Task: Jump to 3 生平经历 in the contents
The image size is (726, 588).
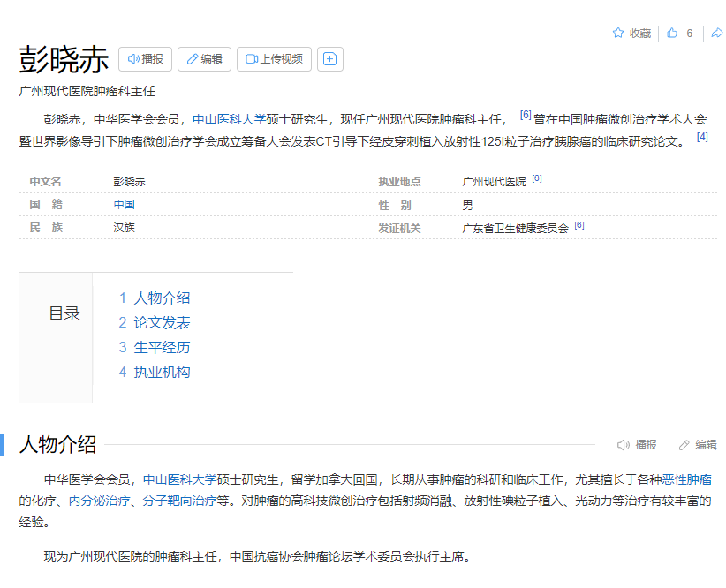Action: click(155, 347)
